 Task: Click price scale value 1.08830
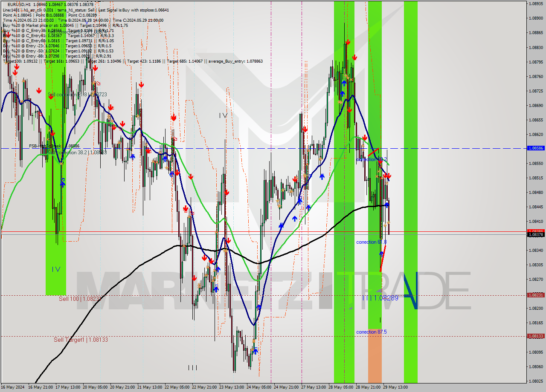click(536, 47)
